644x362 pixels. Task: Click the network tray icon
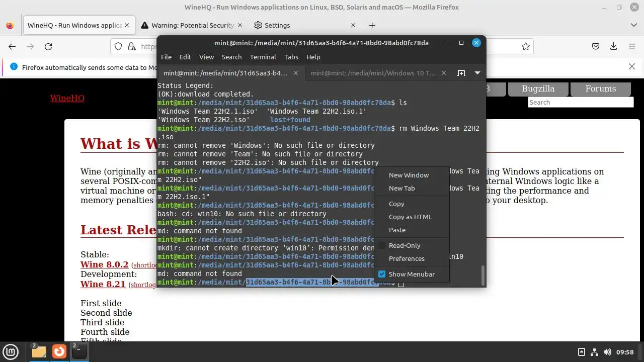click(x=594, y=352)
